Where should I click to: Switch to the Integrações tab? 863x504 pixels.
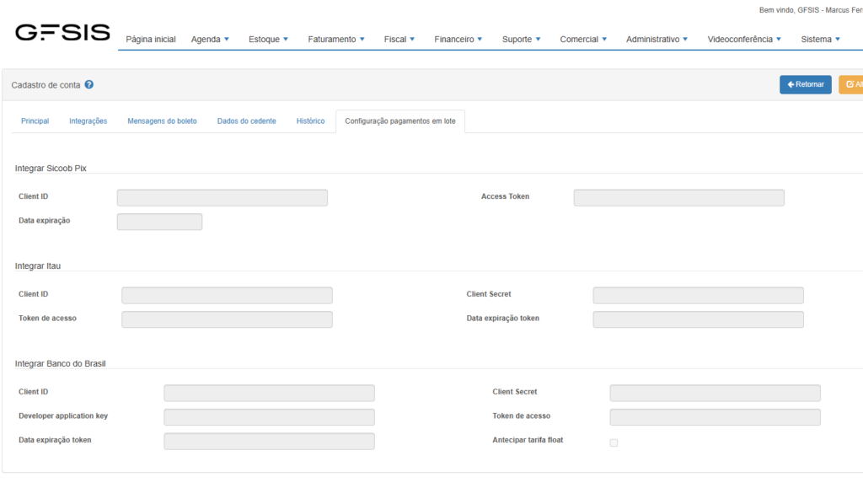[88, 121]
